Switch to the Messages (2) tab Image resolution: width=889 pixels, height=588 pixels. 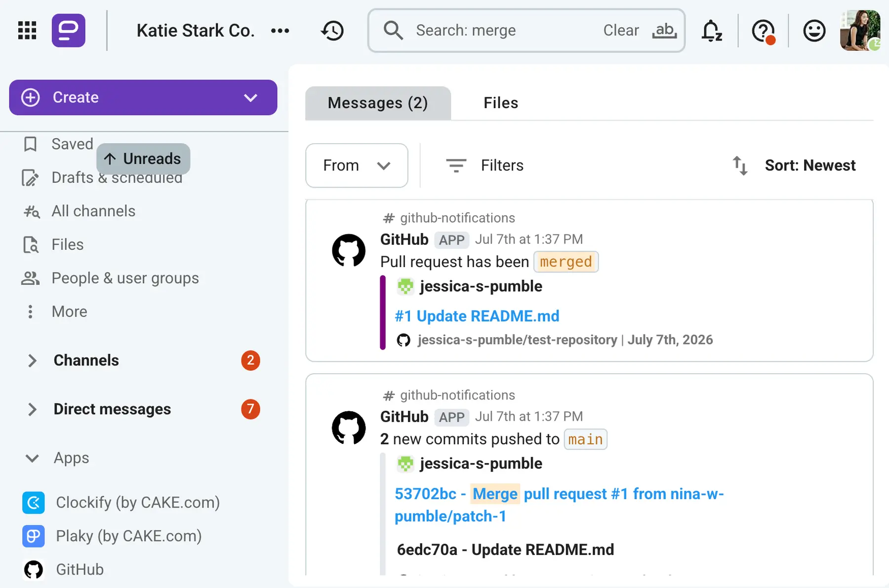click(x=378, y=103)
